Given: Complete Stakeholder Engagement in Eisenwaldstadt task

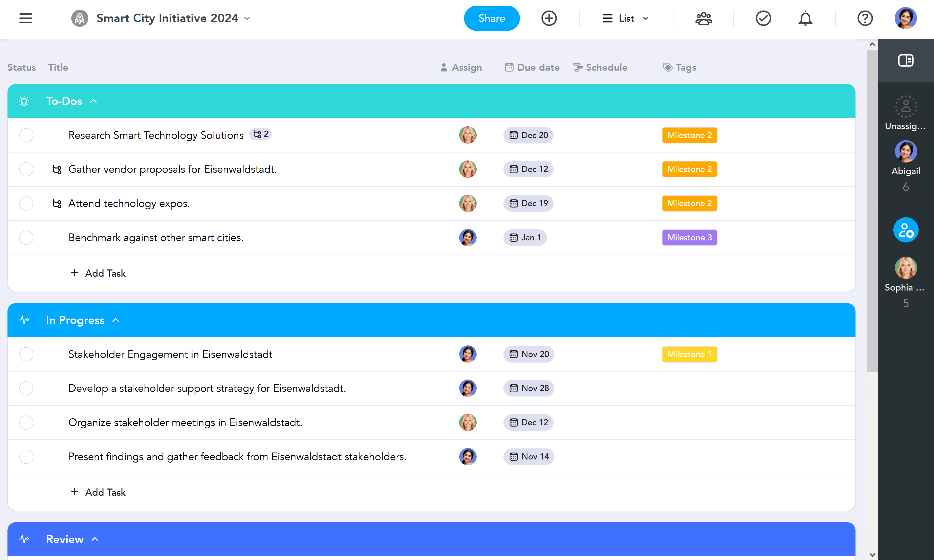Looking at the screenshot, I should coord(26,354).
